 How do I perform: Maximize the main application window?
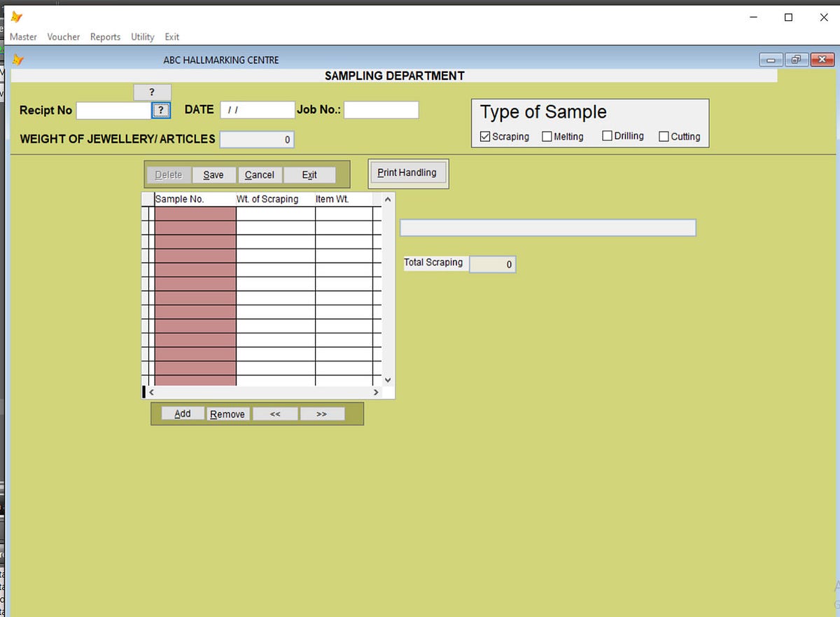coord(788,18)
